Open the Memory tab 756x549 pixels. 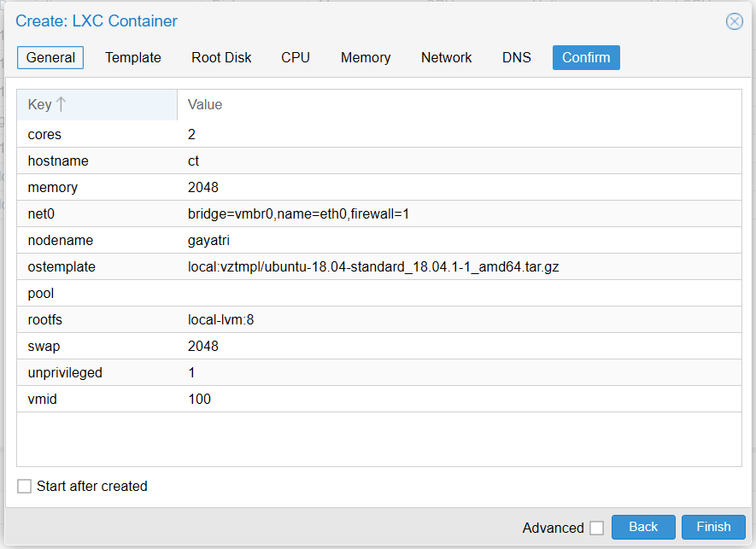click(x=366, y=57)
